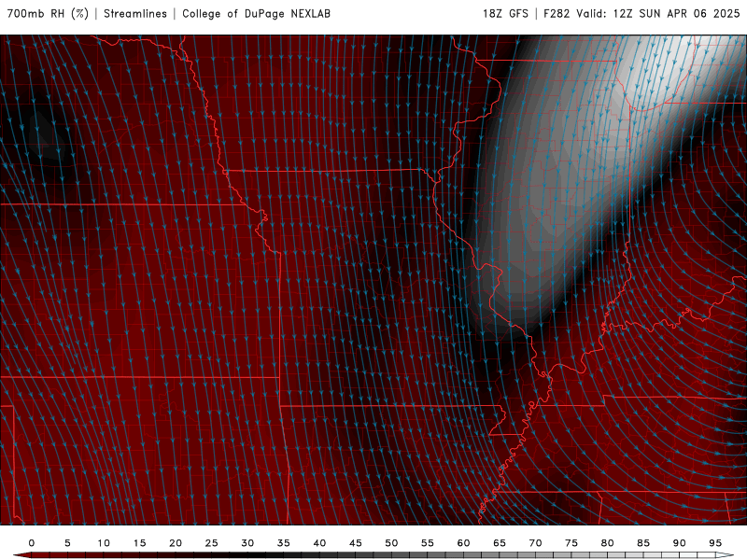Click 'College of DuPage NEXLAB' text

point(256,14)
